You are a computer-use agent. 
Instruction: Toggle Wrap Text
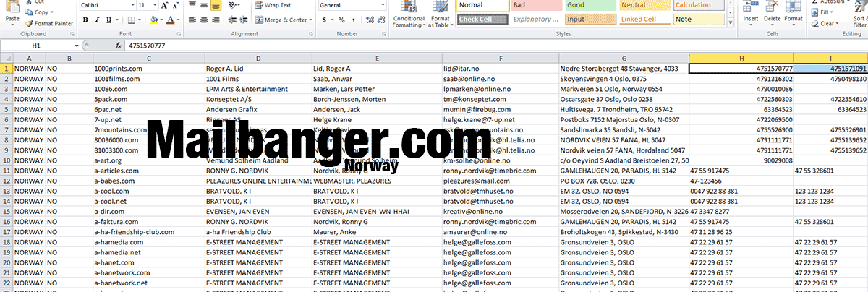coord(273,5)
